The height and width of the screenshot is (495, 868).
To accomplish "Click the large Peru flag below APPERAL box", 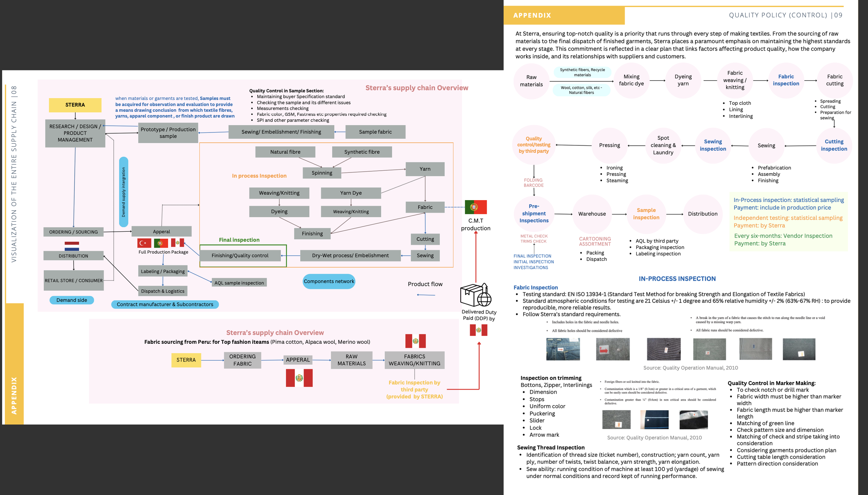I will (299, 378).
